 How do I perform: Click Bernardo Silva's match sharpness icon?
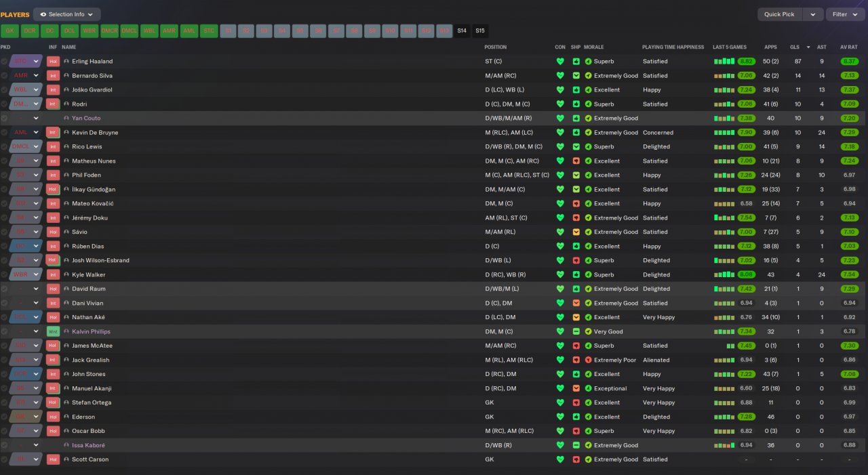(576, 76)
